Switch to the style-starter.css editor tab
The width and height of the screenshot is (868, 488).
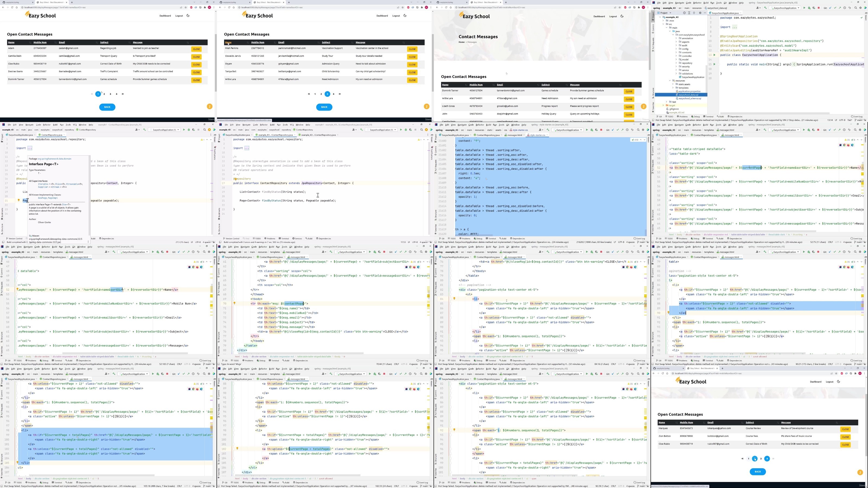[537, 135]
